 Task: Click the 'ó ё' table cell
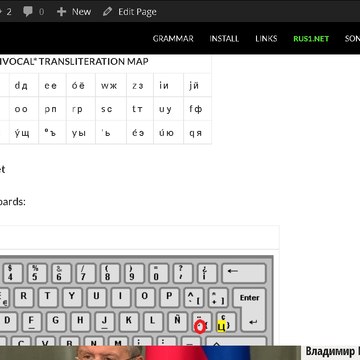pos(81,85)
